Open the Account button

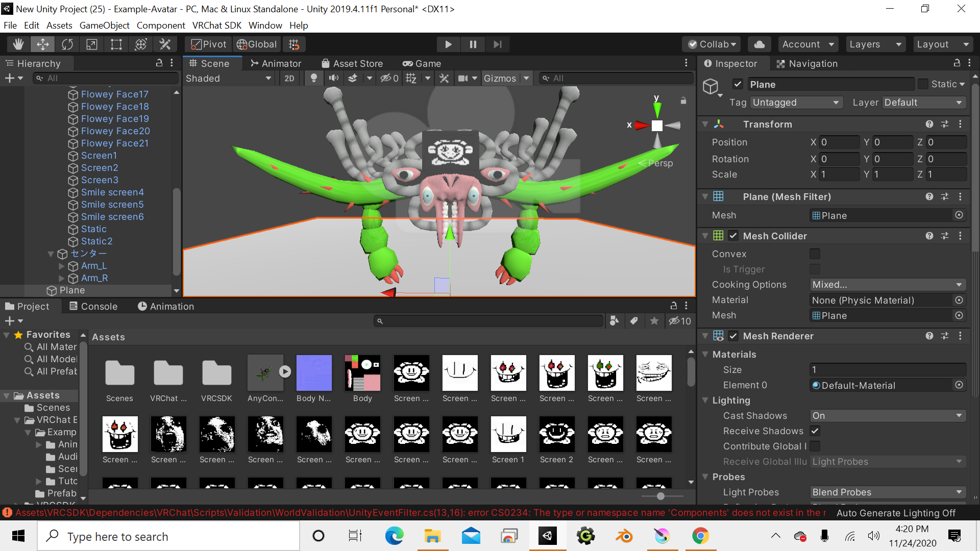808,44
